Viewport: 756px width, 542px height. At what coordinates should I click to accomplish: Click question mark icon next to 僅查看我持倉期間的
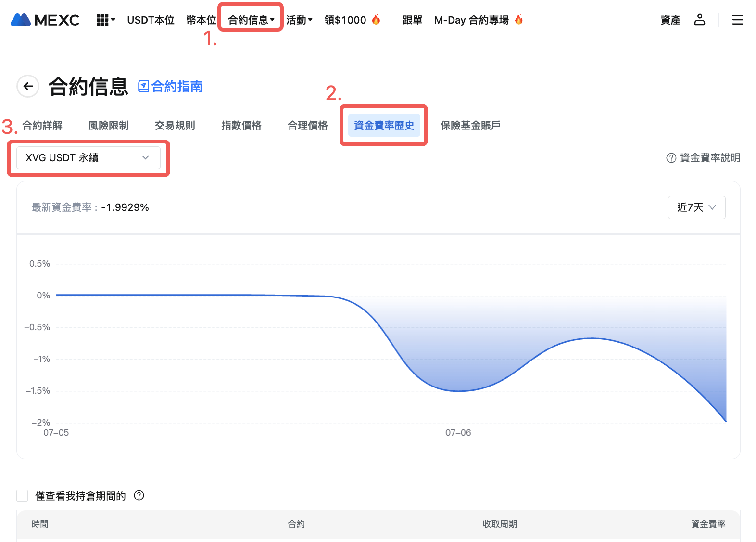(139, 495)
